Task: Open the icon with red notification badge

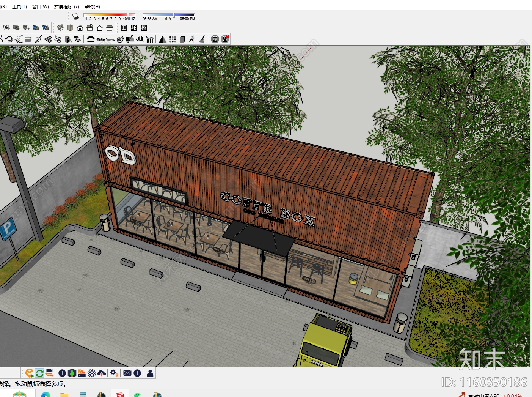Action: 225,39
